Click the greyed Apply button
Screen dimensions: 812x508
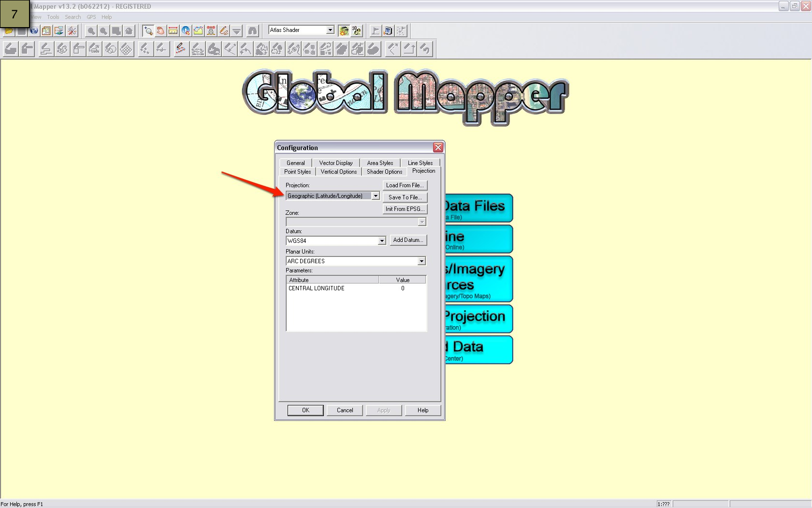pos(384,410)
